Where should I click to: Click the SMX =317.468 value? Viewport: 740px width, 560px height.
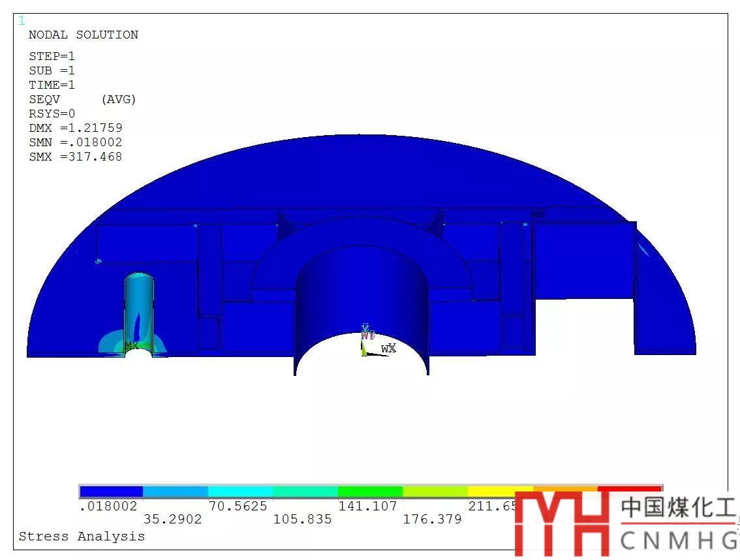[75, 157]
